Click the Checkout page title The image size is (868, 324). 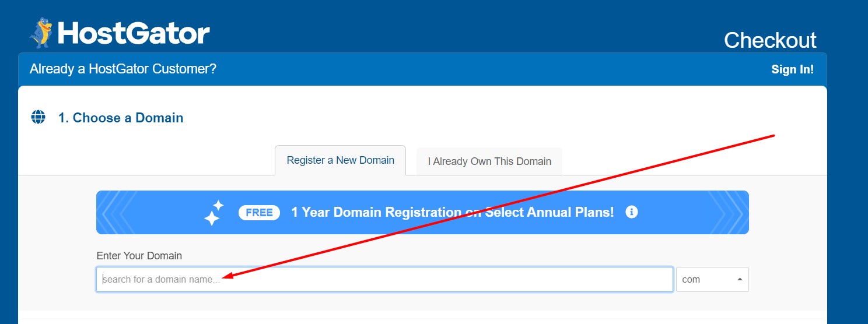tap(770, 40)
